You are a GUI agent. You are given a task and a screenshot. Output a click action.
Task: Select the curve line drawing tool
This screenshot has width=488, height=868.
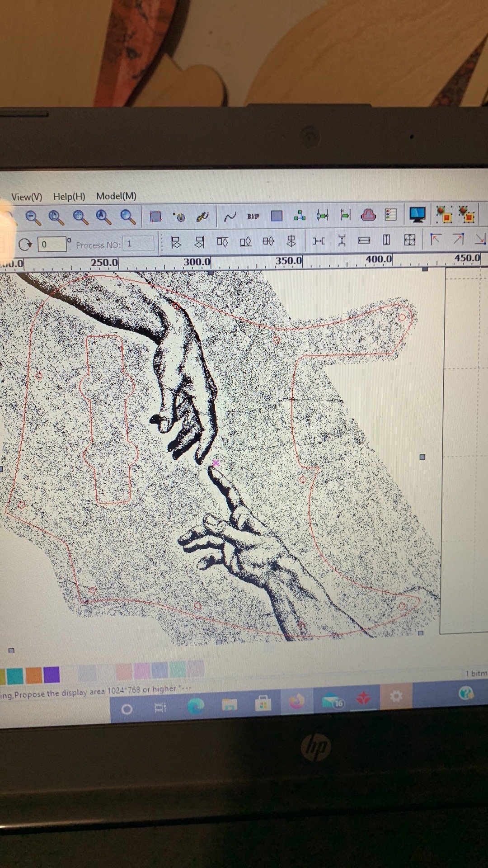(230, 217)
